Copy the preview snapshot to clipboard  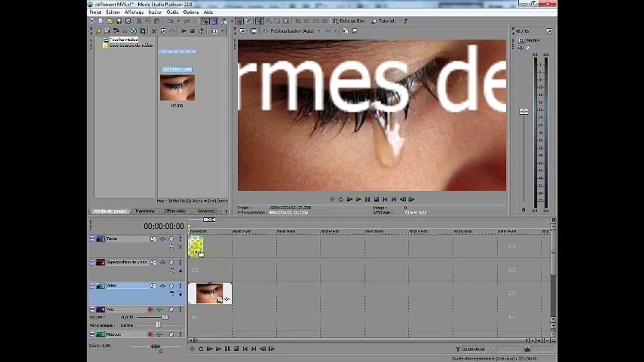pyautogui.click(x=345, y=31)
